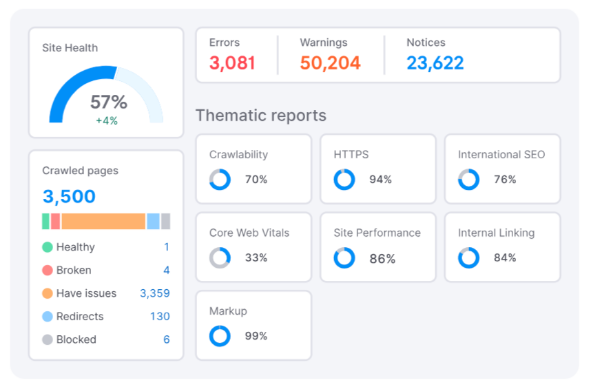Image resolution: width=591 pixels, height=391 pixels.
Task: Click the Internal Linking donut icon
Action: point(469,258)
